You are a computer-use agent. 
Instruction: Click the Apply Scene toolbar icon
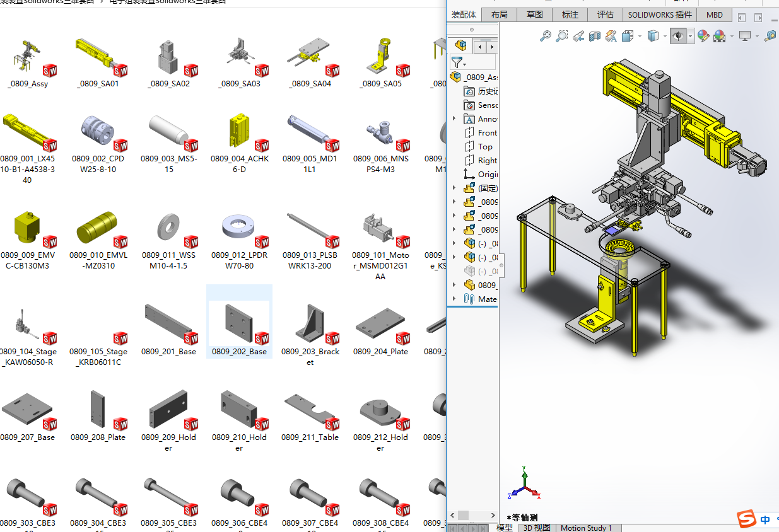point(719,35)
